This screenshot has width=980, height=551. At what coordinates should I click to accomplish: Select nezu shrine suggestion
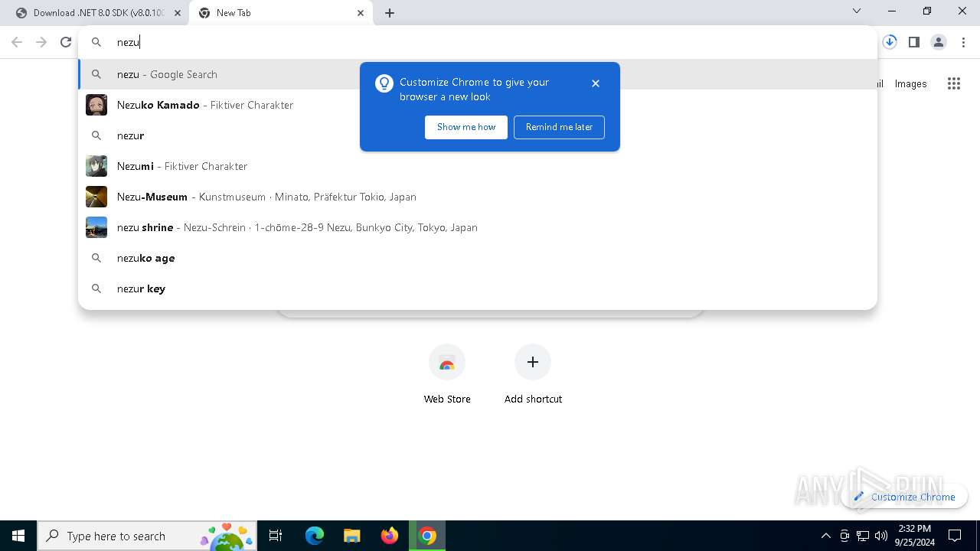tap(478, 227)
